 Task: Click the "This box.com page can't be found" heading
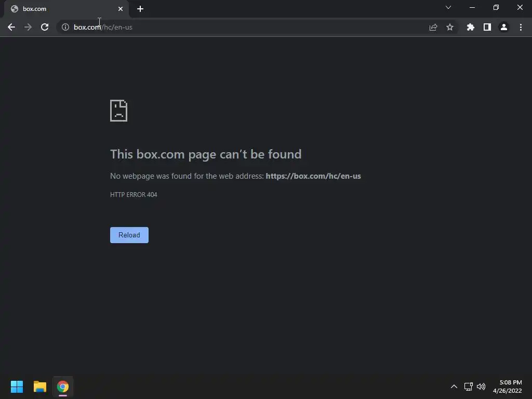pyautogui.click(x=206, y=154)
